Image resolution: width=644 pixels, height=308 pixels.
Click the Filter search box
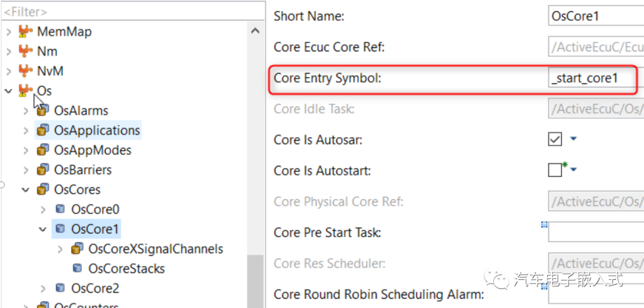pos(133,13)
